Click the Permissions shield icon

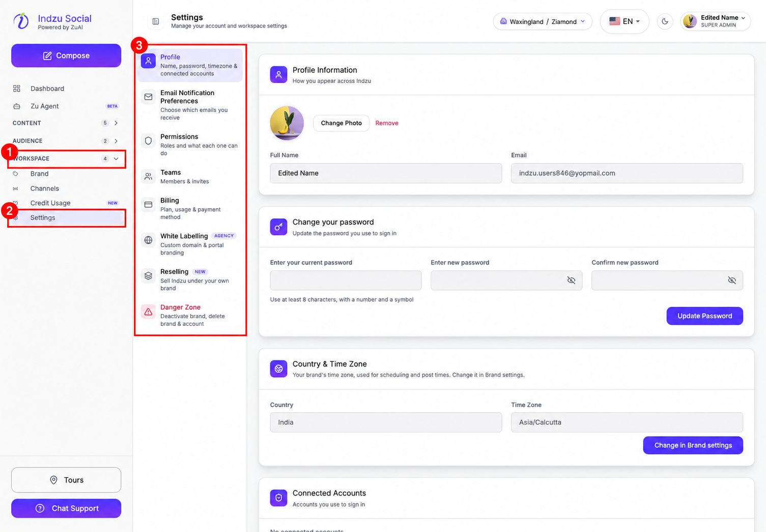[149, 141]
